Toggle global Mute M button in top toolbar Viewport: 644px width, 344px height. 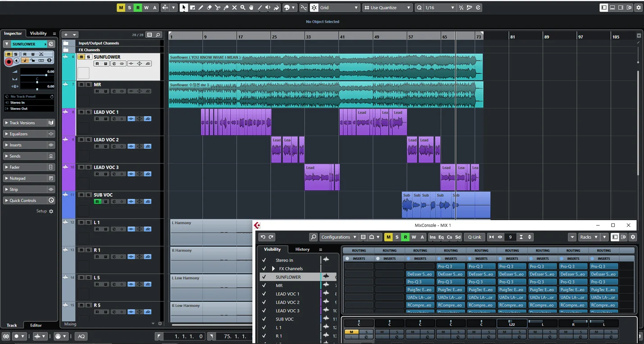coord(121,8)
